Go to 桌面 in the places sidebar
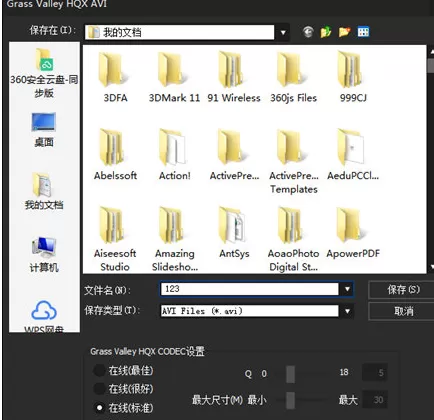This screenshot has height=420, width=434. click(x=44, y=130)
